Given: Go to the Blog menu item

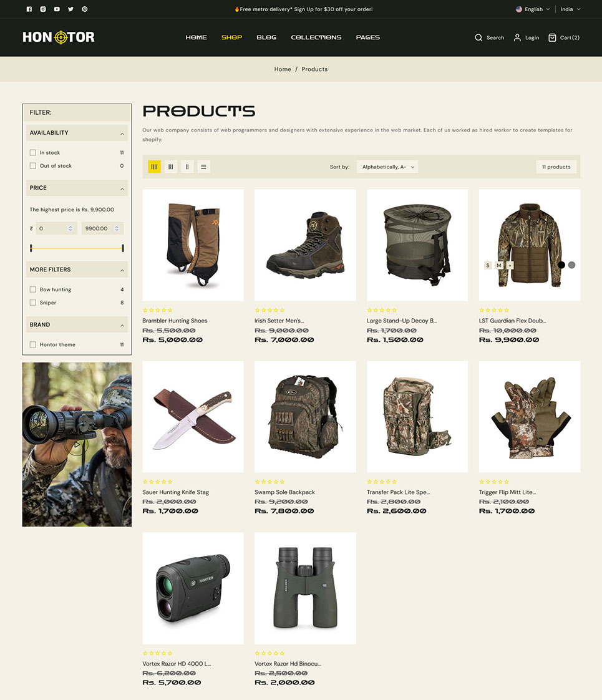Looking at the screenshot, I should [x=266, y=37].
